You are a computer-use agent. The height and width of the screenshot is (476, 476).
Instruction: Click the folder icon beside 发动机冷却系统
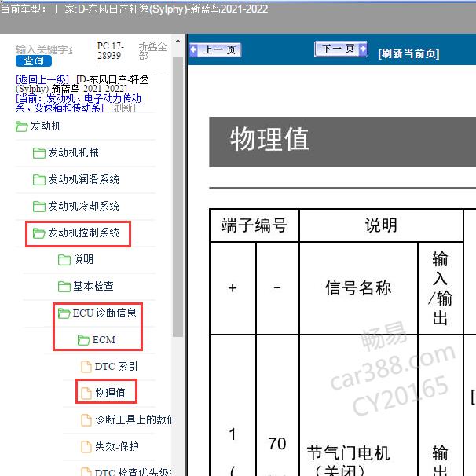pyautogui.click(x=38, y=207)
